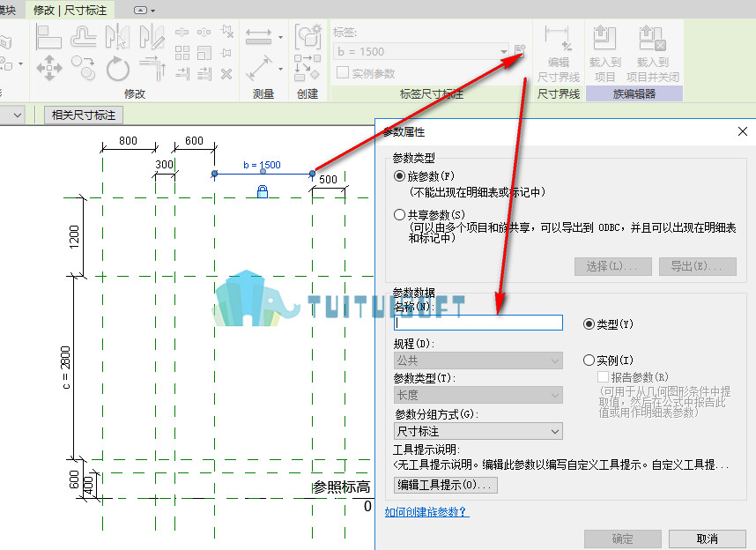
Task: Close the 参数属性 dialog
Action: tap(743, 131)
